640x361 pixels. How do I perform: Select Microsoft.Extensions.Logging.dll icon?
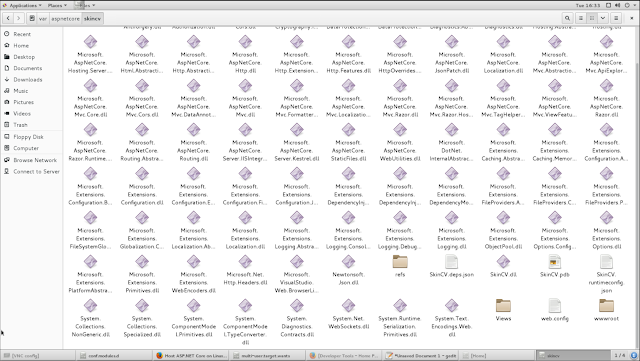pyautogui.click(x=451, y=218)
